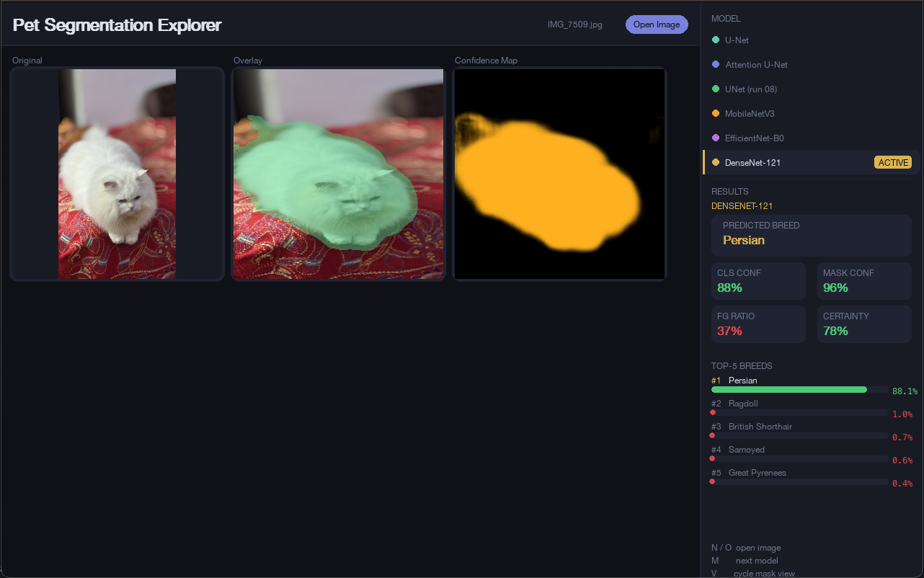
Task: Select the EfficientNet-B0 model
Action: 812,138
